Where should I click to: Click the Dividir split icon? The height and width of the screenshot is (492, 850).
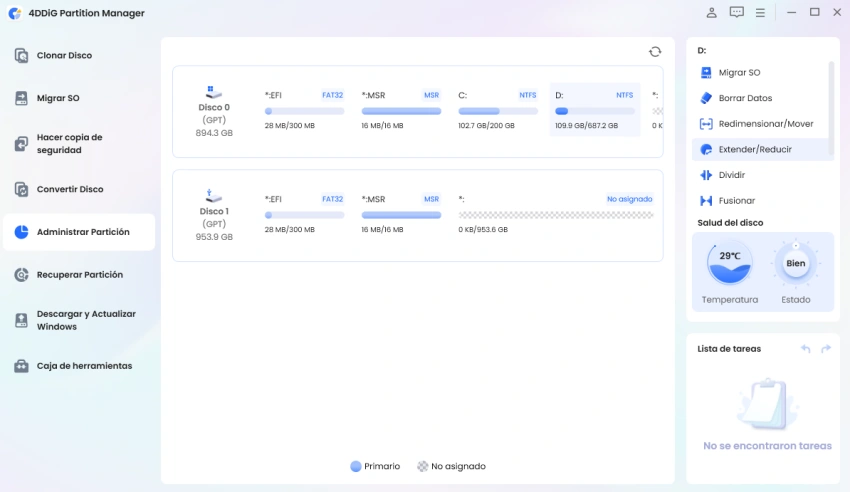pos(706,175)
